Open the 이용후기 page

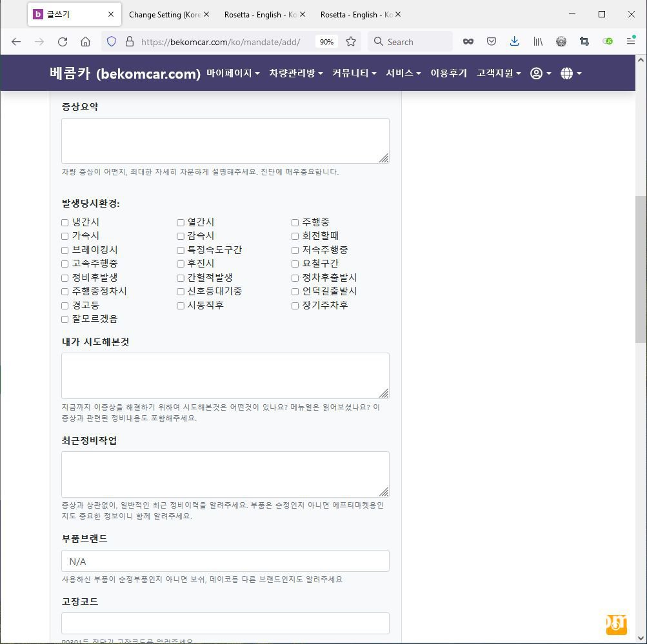click(x=448, y=73)
